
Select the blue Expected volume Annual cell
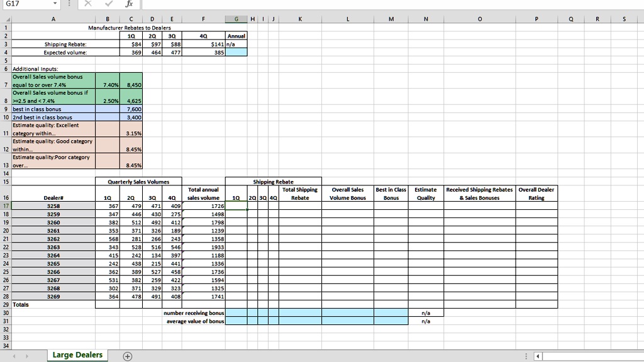click(236, 52)
